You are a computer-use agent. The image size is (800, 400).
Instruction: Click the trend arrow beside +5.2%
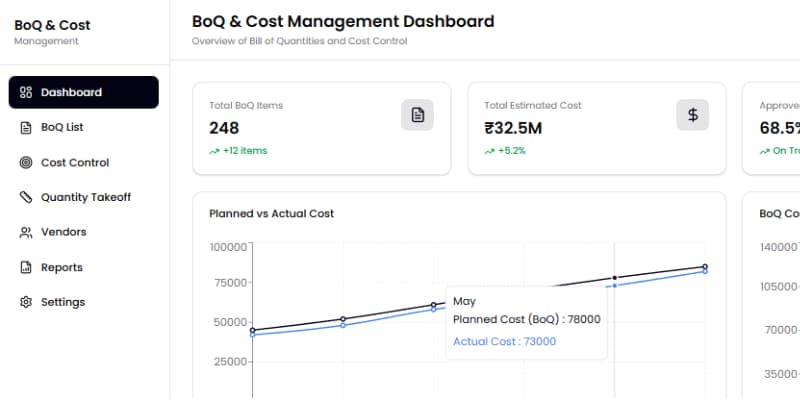(489, 151)
